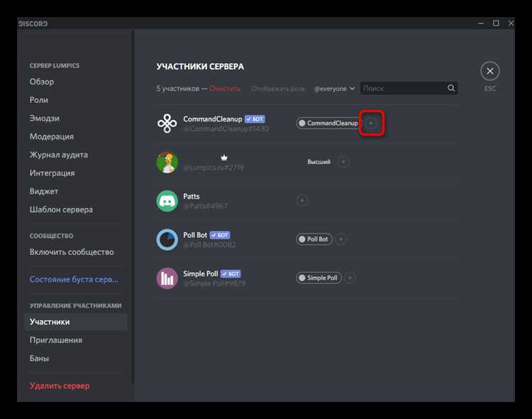Click the Poll Bot member name

click(x=195, y=235)
